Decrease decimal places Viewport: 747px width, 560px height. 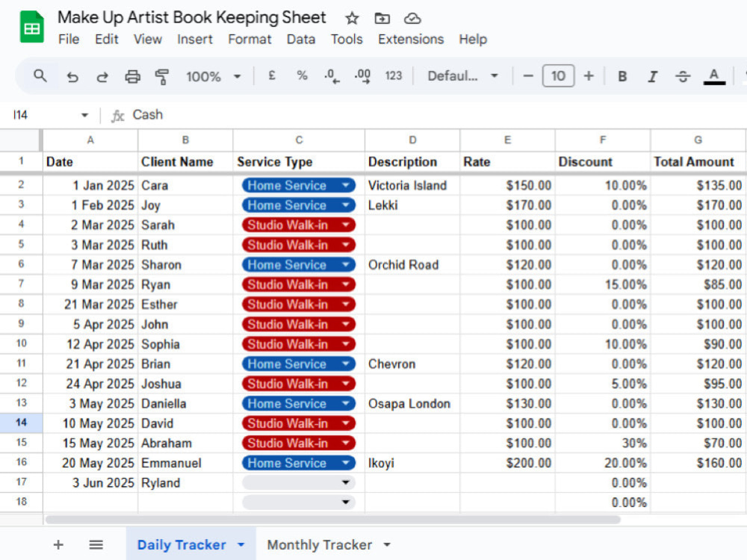click(332, 76)
